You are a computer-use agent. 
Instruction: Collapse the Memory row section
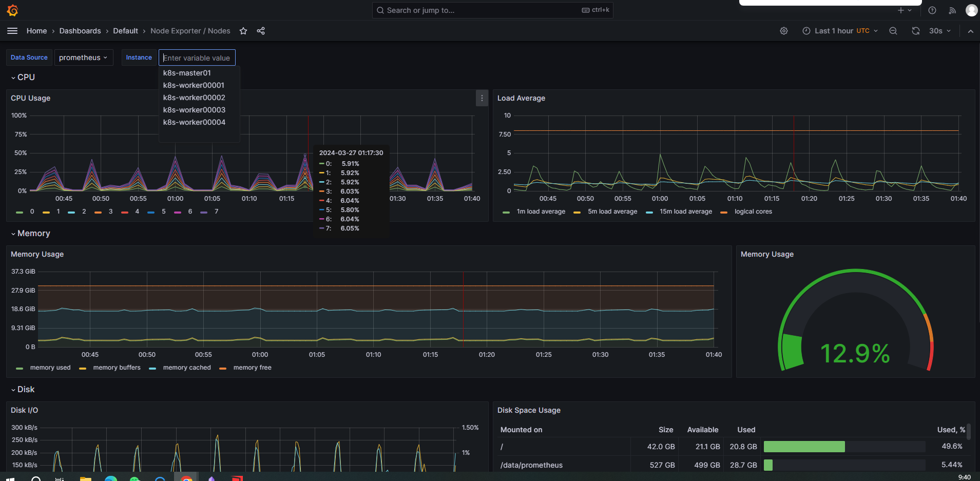coord(30,233)
